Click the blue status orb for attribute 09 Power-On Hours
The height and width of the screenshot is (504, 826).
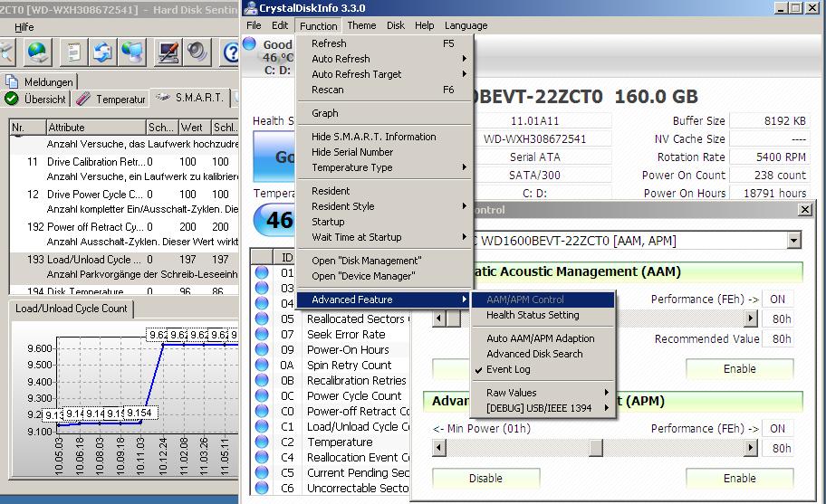tap(262, 349)
